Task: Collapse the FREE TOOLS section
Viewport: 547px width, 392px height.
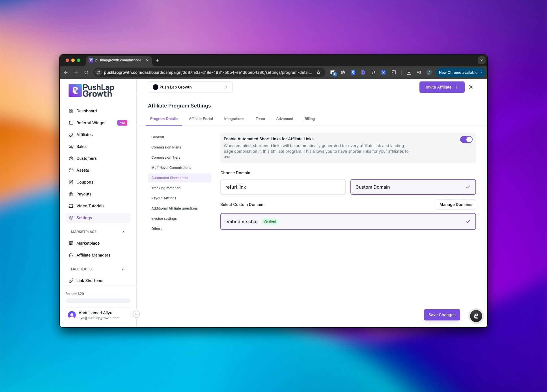Action: tap(123, 269)
